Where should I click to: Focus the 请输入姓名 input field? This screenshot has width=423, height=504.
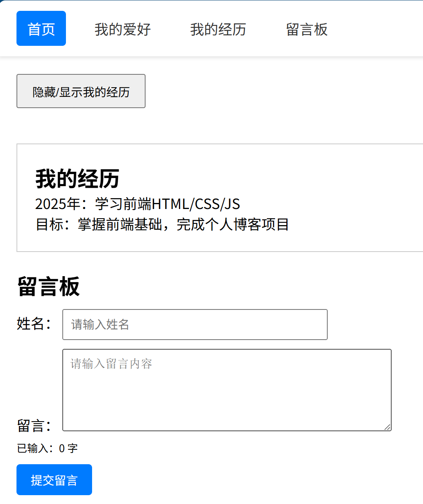coord(195,324)
